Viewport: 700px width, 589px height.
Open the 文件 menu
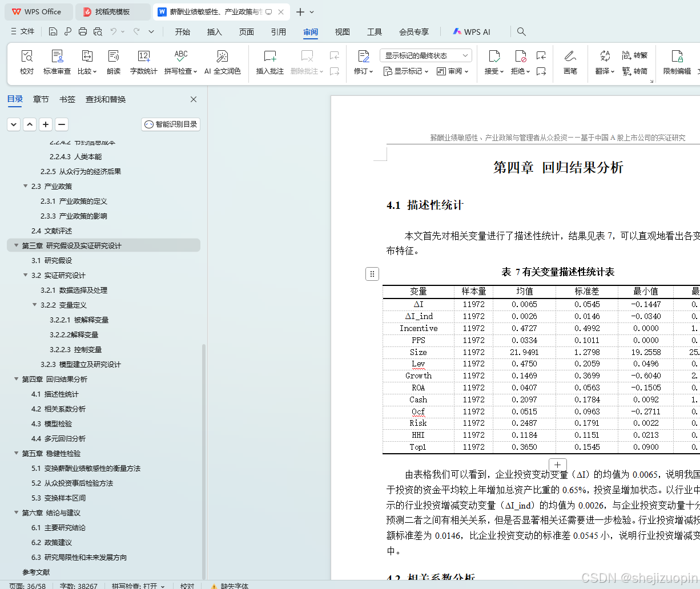tap(23, 31)
